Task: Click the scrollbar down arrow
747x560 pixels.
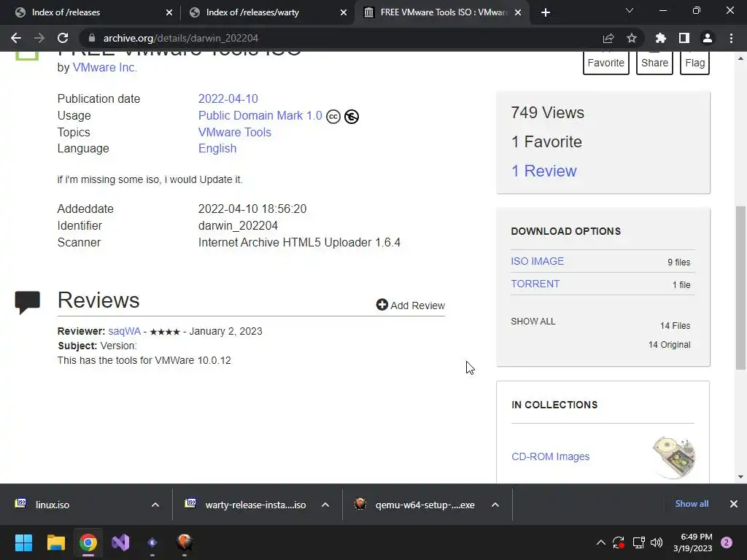Action: tap(740, 477)
